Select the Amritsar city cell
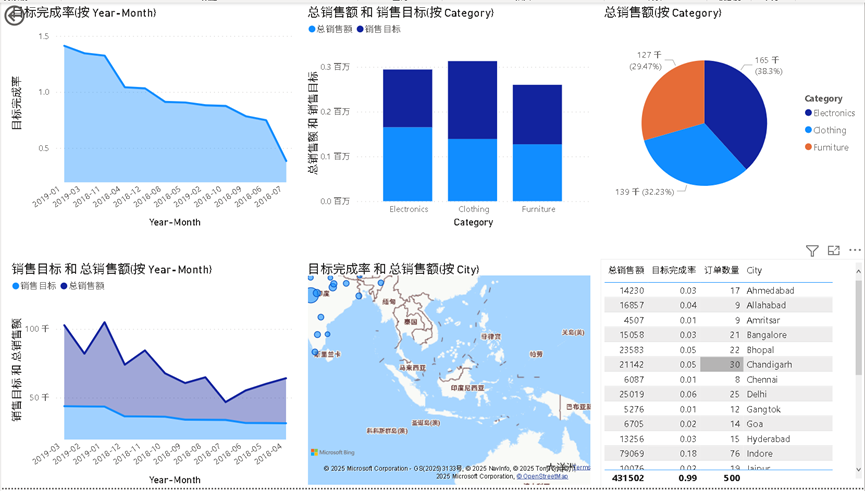The height and width of the screenshot is (491, 865). tap(763, 320)
